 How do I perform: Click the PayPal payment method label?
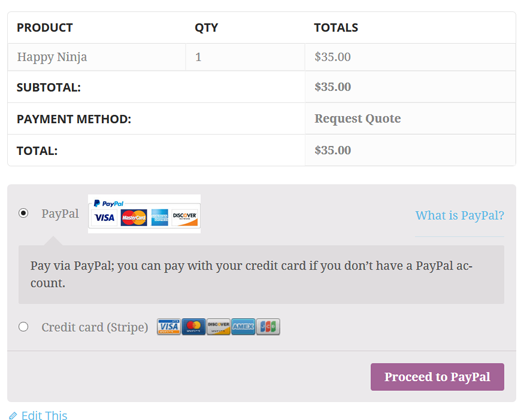click(x=60, y=214)
